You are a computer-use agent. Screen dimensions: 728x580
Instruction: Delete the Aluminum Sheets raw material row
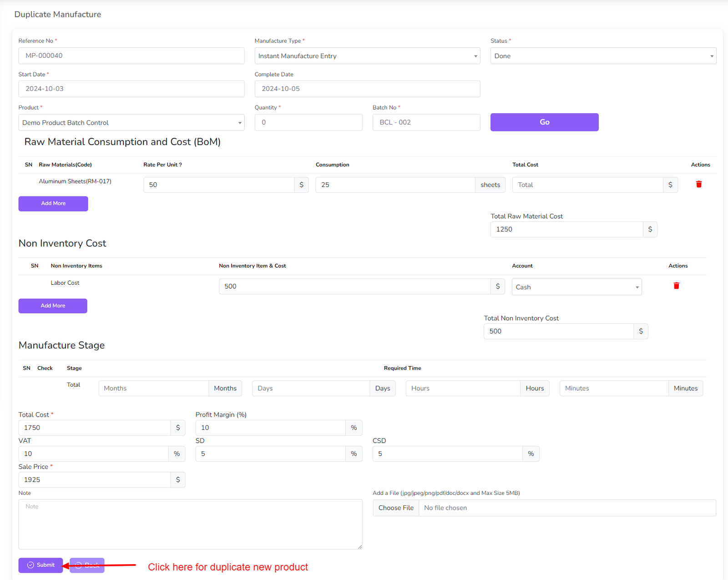click(x=698, y=184)
